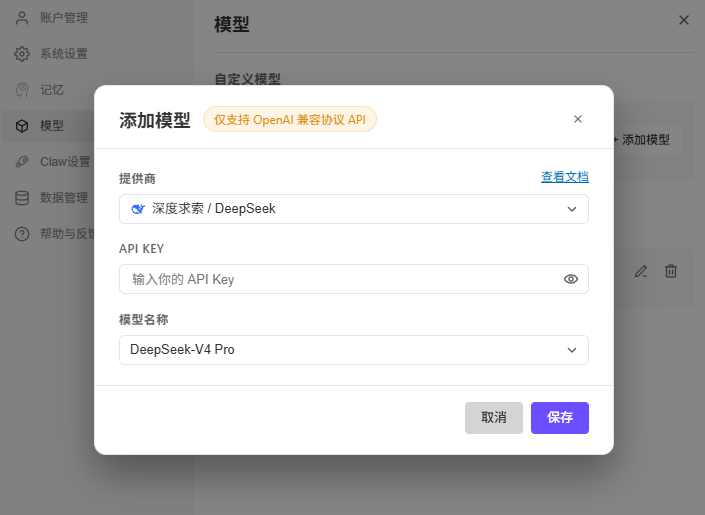The image size is (705, 515).
Task: Select 模型 in the sidebar
Action: click(49, 126)
